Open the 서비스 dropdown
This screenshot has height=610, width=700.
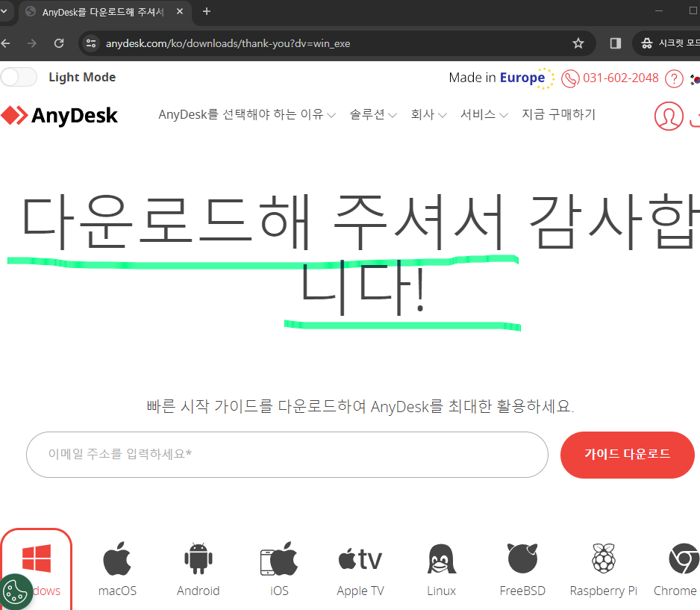point(479,114)
